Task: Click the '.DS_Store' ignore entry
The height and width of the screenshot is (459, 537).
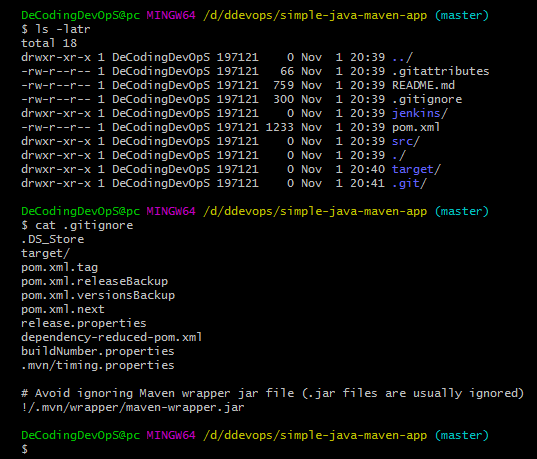Action: click(52, 239)
